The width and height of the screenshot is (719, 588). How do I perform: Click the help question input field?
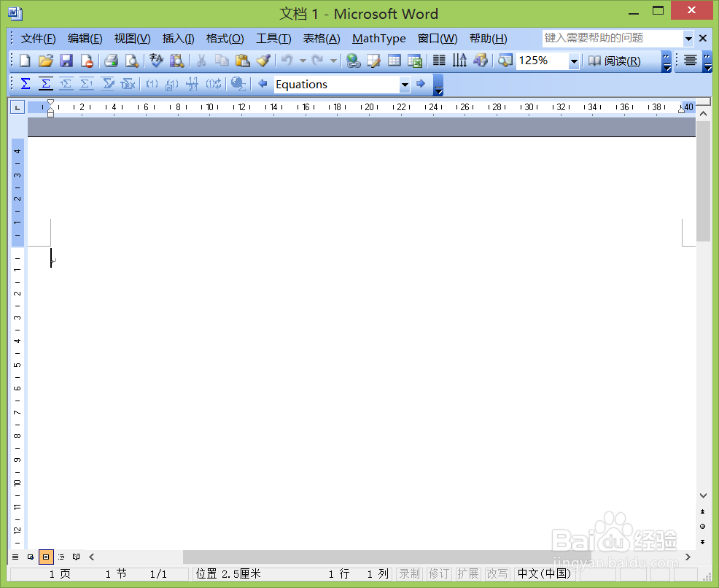point(613,38)
